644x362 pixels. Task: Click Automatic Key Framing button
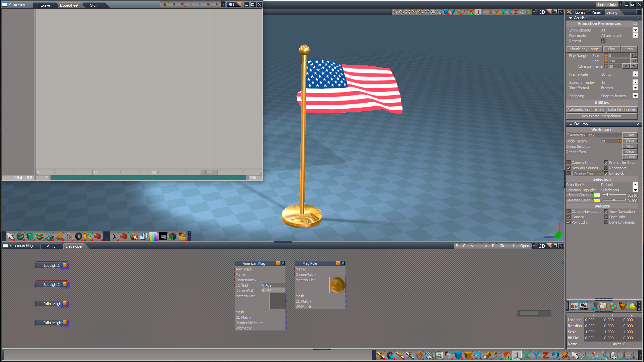click(586, 109)
